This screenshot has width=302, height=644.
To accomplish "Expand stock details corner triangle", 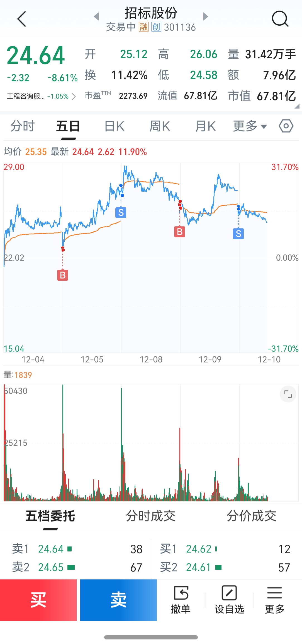I will (x=297, y=106).
